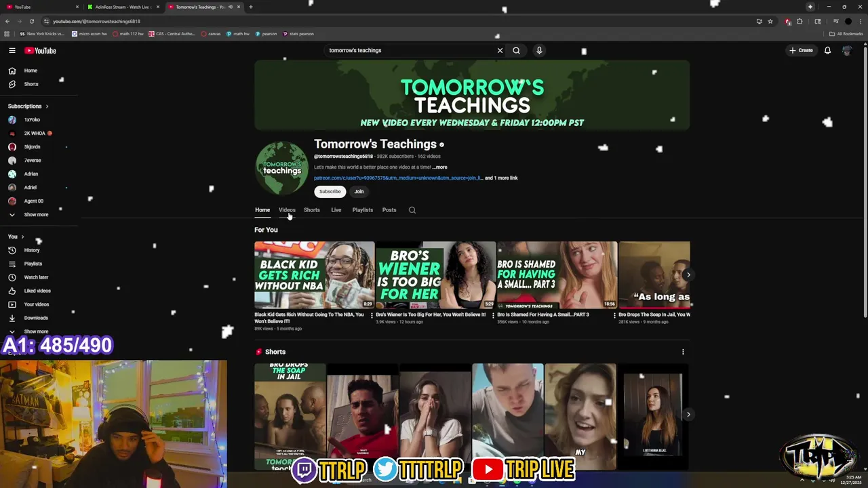This screenshot has width=868, height=488.
Task: Click the browser address bar URL
Action: click(96, 21)
